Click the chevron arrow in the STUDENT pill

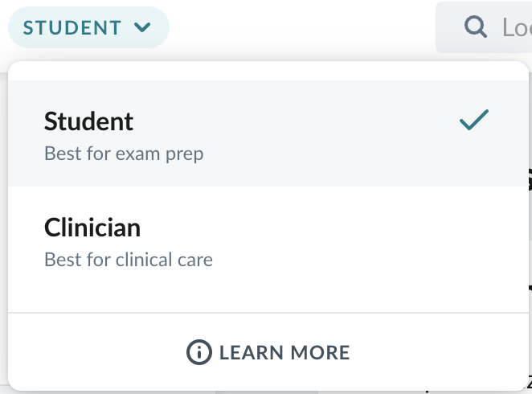142,27
